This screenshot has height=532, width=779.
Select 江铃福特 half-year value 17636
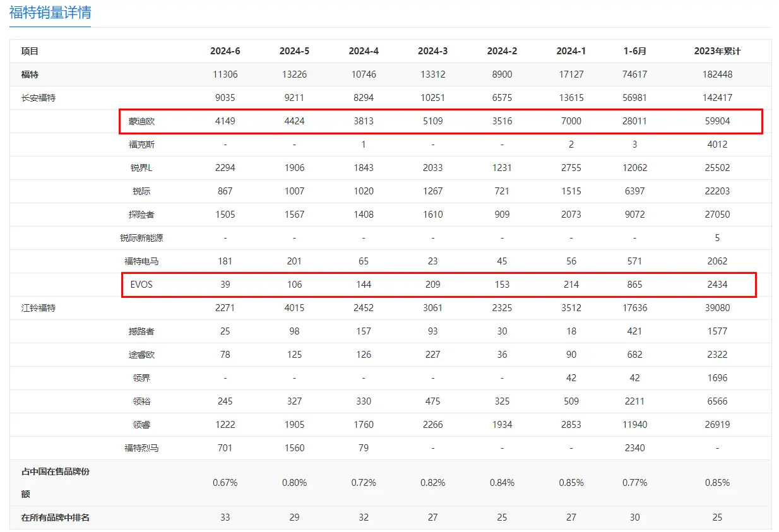(x=634, y=308)
